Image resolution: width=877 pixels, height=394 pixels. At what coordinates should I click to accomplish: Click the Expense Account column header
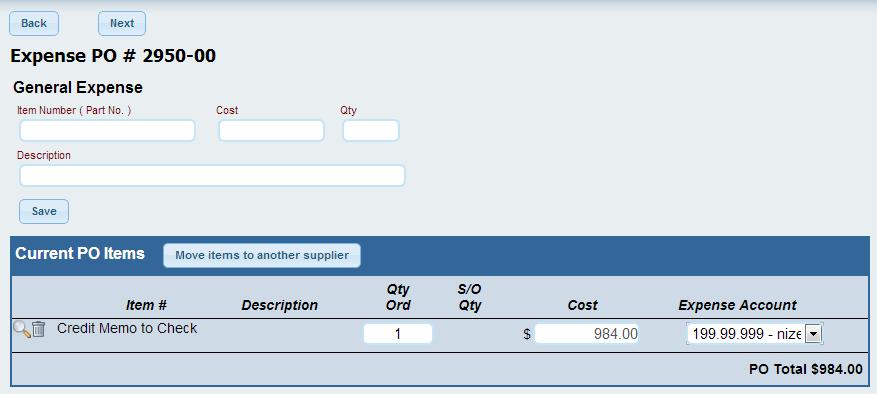point(738,306)
